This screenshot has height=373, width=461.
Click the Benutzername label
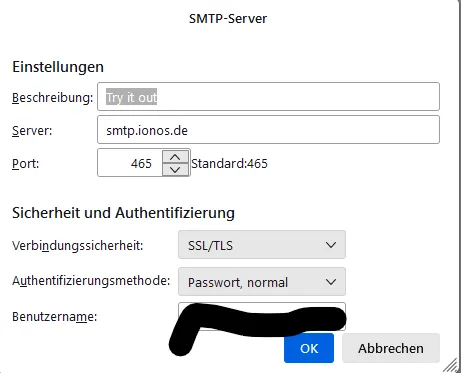tap(54, 316)
